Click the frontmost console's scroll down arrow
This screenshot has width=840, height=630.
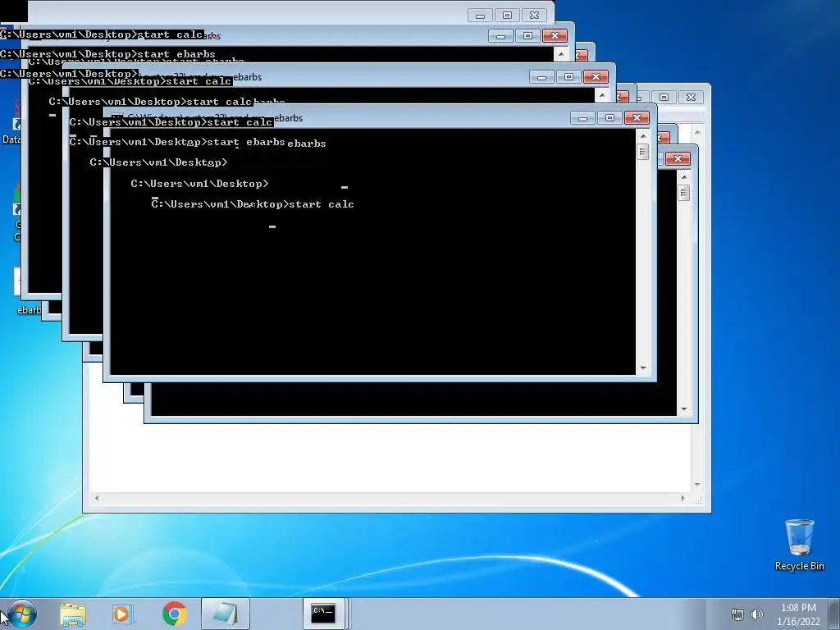tap(643, 368)
